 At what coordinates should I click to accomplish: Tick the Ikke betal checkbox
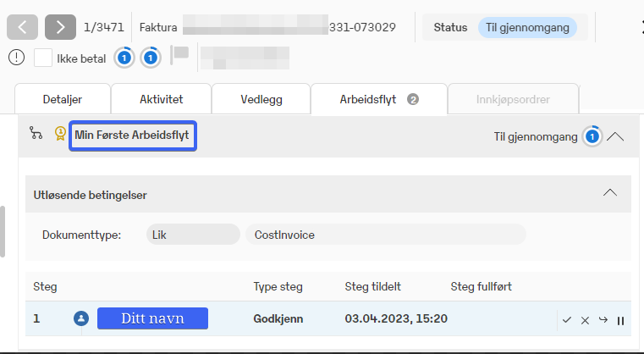click(43, 58)
